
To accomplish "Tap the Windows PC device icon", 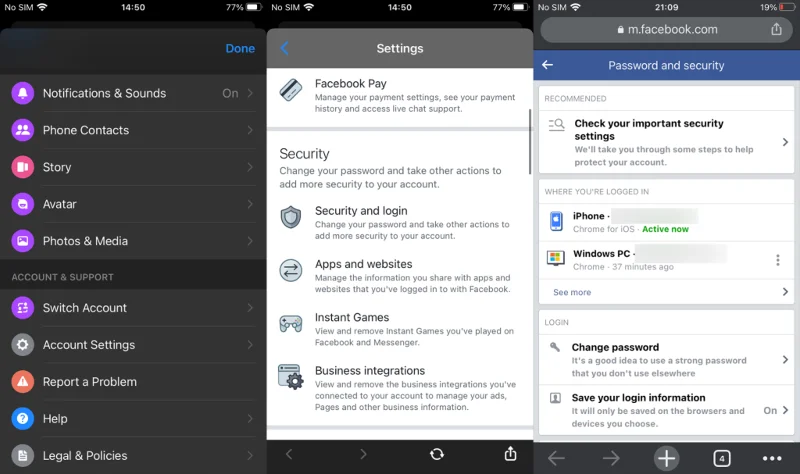I will pos(556,258).
